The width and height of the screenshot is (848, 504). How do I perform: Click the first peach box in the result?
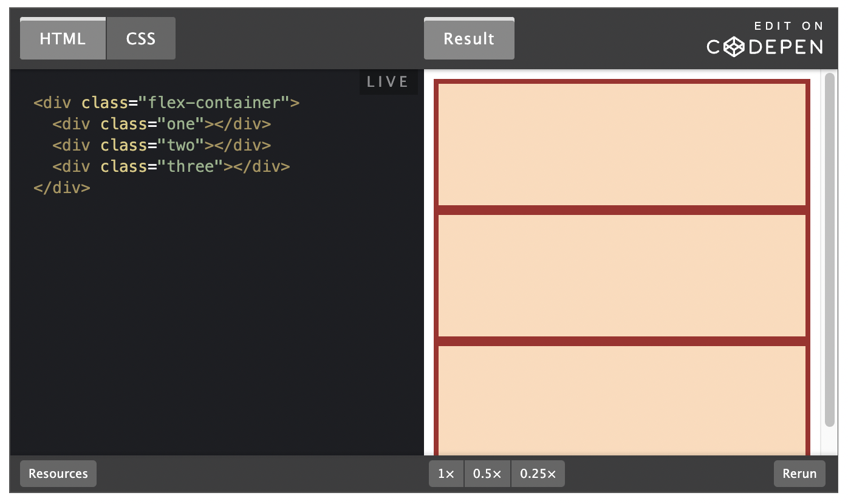tap(621, 145)
